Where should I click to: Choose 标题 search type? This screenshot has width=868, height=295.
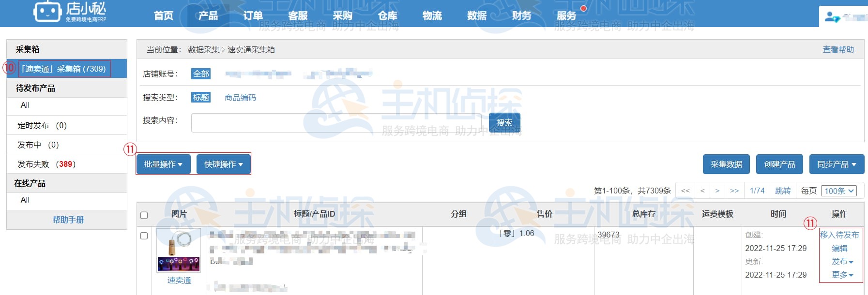(x=201, y=97)
